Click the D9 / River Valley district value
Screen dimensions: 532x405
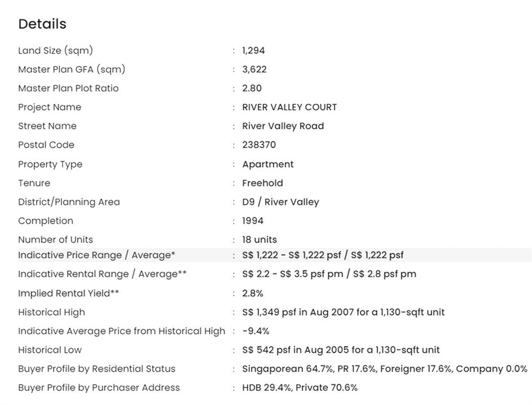point(280,202)
